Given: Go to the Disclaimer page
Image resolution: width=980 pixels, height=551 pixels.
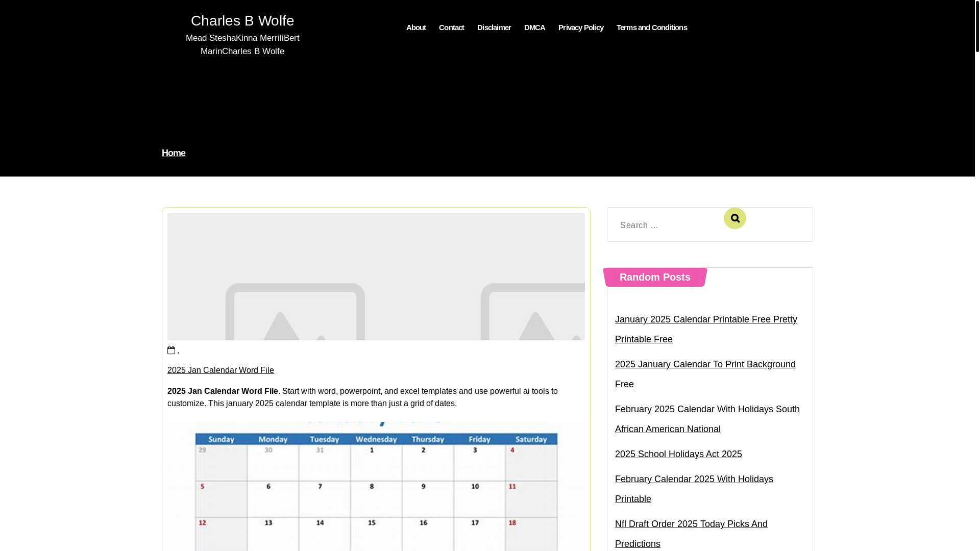Looking at the screenshot, I should (x=494, y=28).
